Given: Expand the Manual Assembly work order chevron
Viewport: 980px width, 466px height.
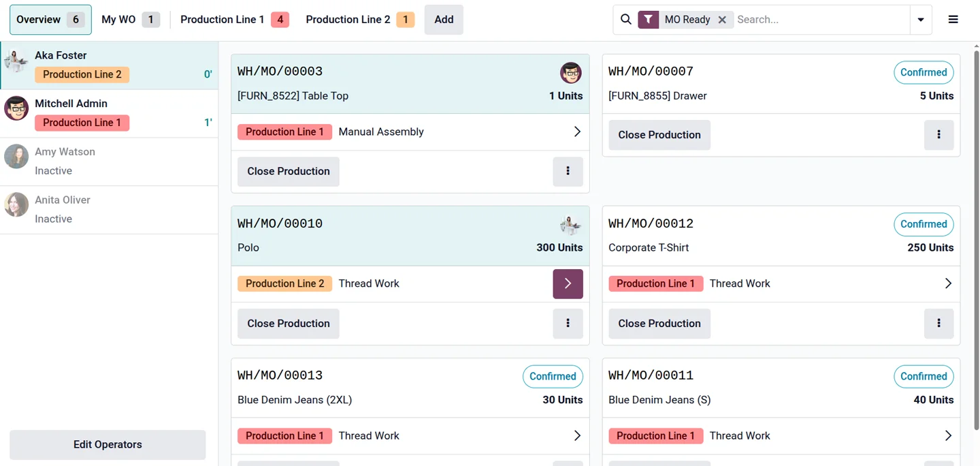Looking at the screenshot, I should 576,131.
